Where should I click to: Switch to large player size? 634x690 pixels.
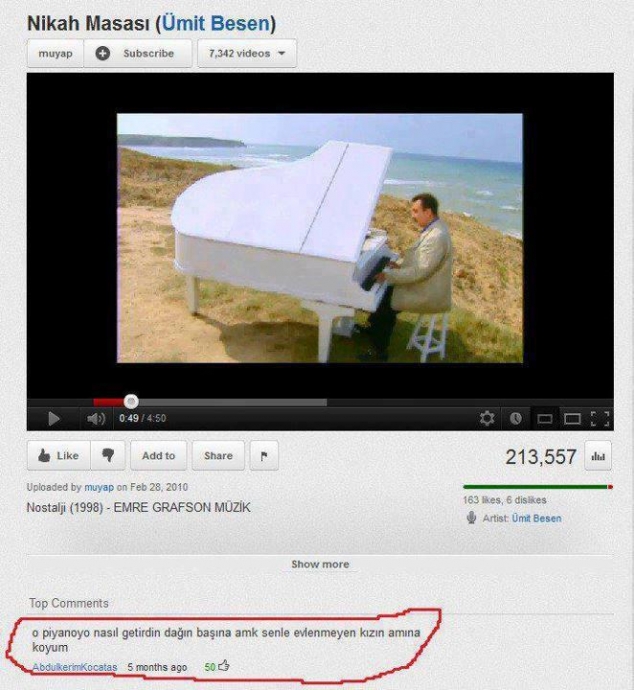tap(572, 418)
